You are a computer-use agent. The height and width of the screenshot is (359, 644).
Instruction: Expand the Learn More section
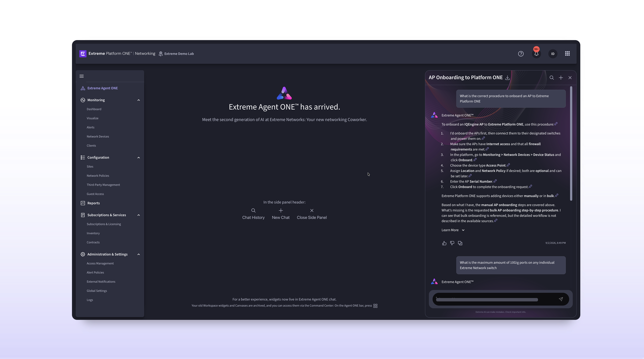click(453, 230)
